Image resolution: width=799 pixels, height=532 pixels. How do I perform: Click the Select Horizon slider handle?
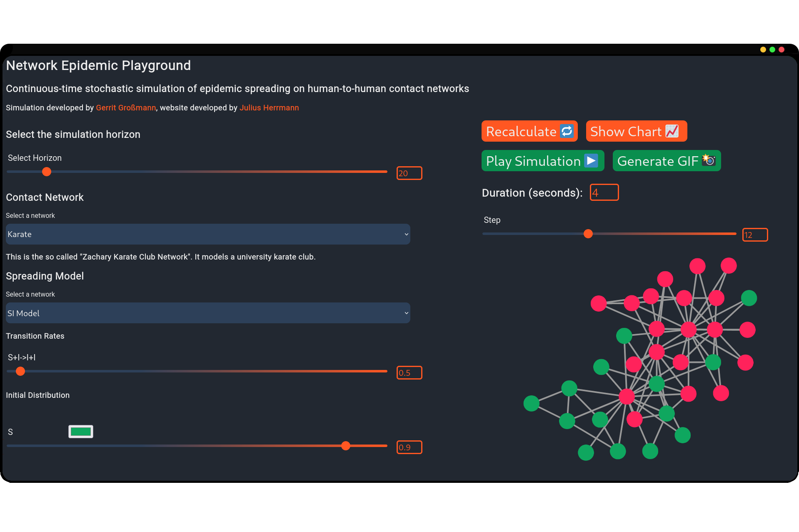(x=47, y=172)
